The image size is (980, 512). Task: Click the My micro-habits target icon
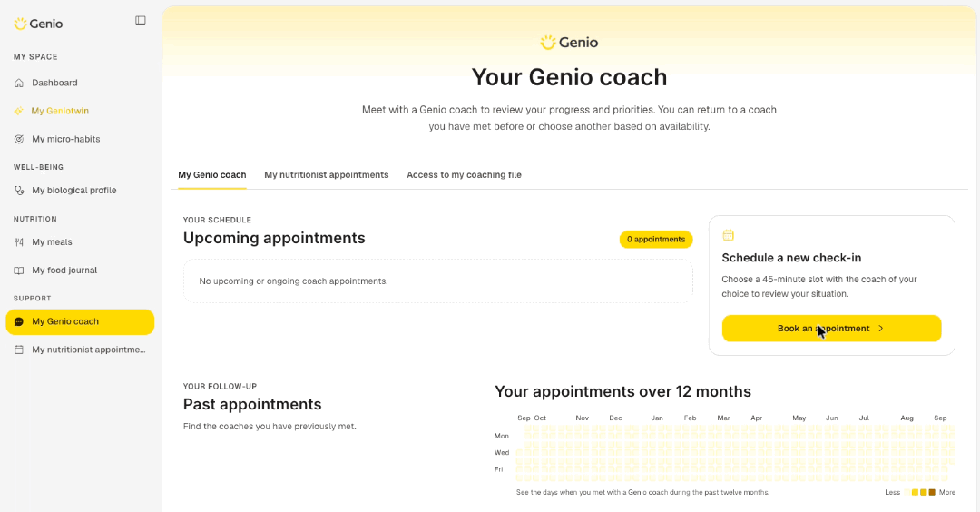[19, 139]
